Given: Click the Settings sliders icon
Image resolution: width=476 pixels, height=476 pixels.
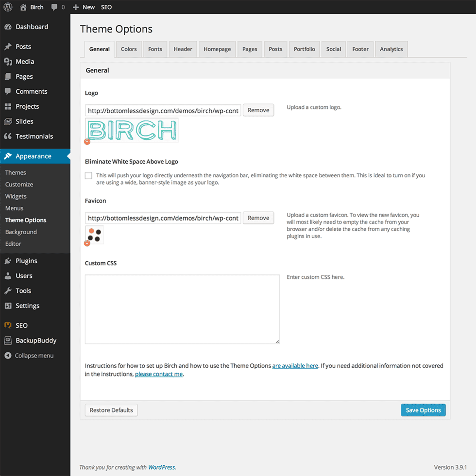Looking at the screenshot, I should pyautogui.click(x=8, y=306).
